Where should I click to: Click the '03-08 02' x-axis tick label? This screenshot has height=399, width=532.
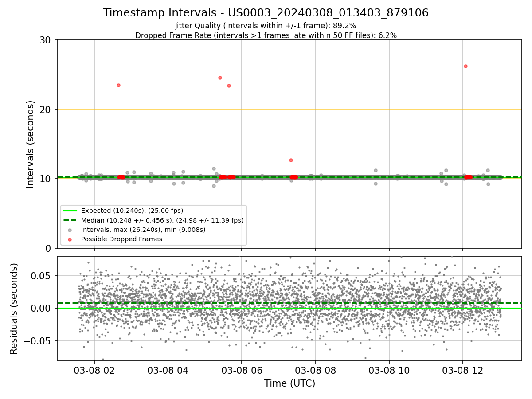point(94,370)
